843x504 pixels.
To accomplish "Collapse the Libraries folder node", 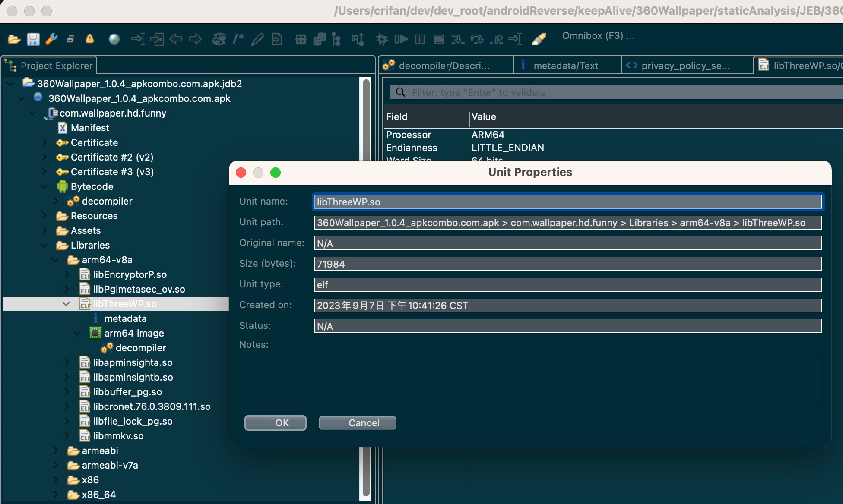I will pos(44,245).
